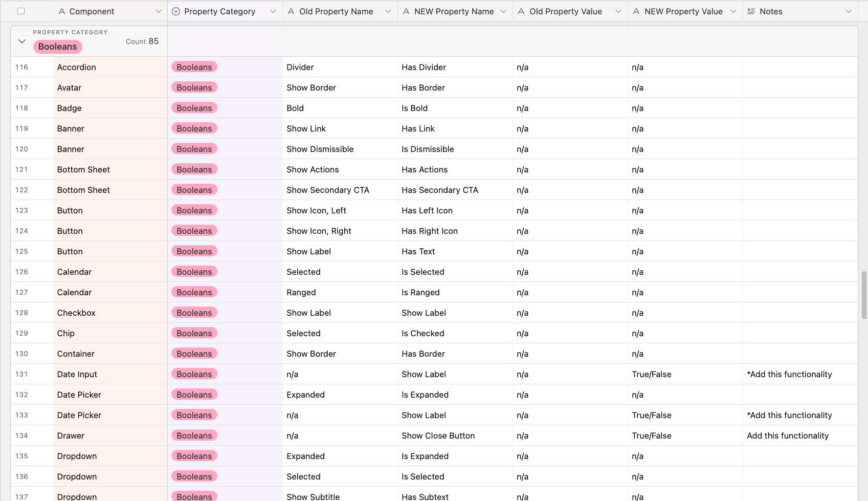Image resolution: width=868 pixels, height=501 pixels.
Task: Select the 'Is Checked' cell
Action: [x=455, y=333]
